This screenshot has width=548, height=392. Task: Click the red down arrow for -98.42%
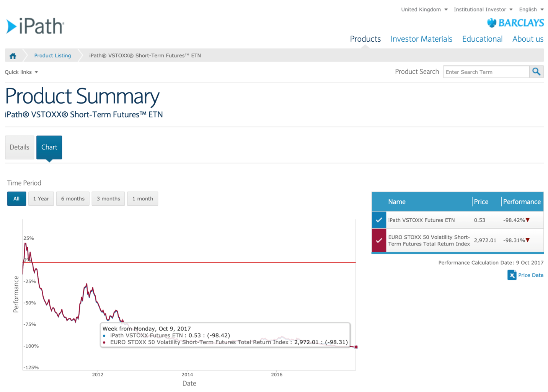tap(528, 220)
